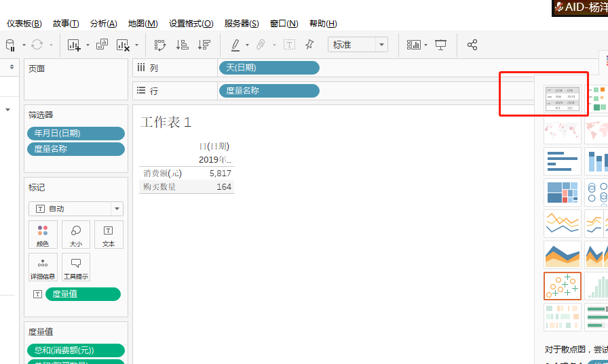Select the treemap chart thumbnail
Image resolution: width=608 pixels, height=364 pixels.
pos(563,193)
